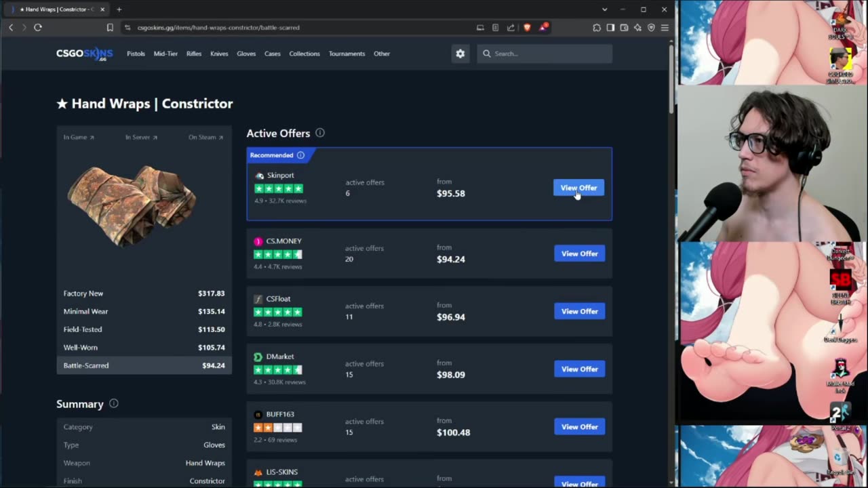View the CS.MONEY offer
The image size is (868, 488).
(x=579, y=253)
